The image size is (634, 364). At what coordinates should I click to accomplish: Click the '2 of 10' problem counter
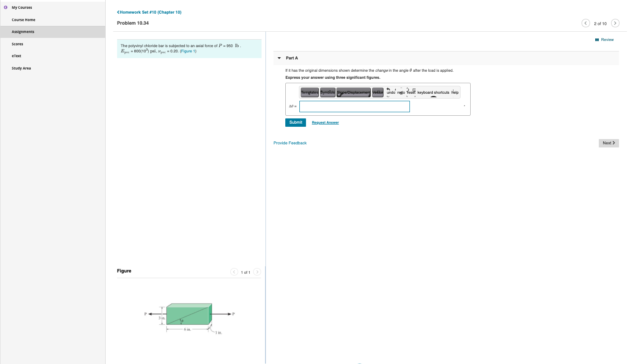[x=600, y=23]
